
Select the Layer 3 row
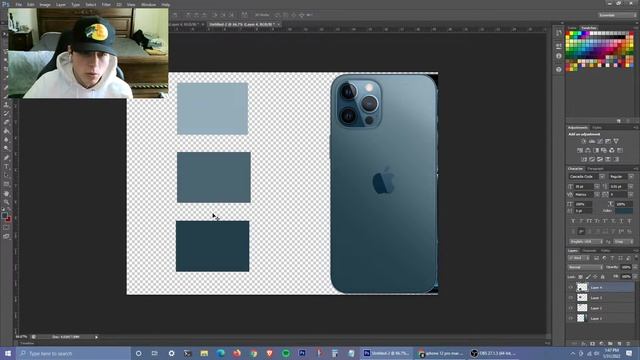(601, 298)
